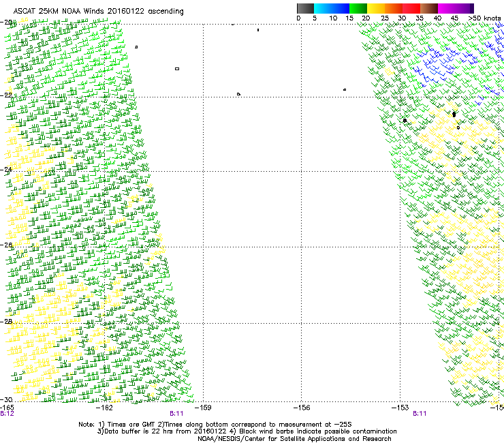Click the "25" legend scale number
The width and height of the screenshot is (504, 443).
(x=385, y=18)
